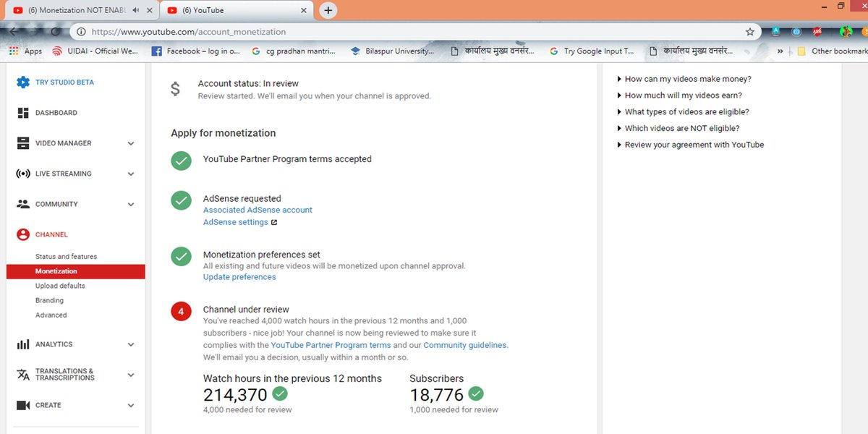Open Branding in Channel menu

tap(49, 300)
